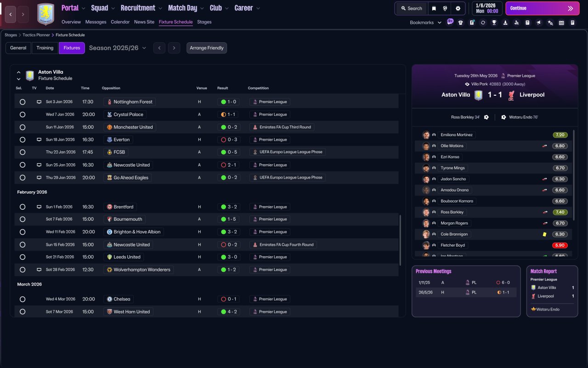Open the Brighton & Hove Albion opposition link
588x368 pixels.
[x=134, y=232]
